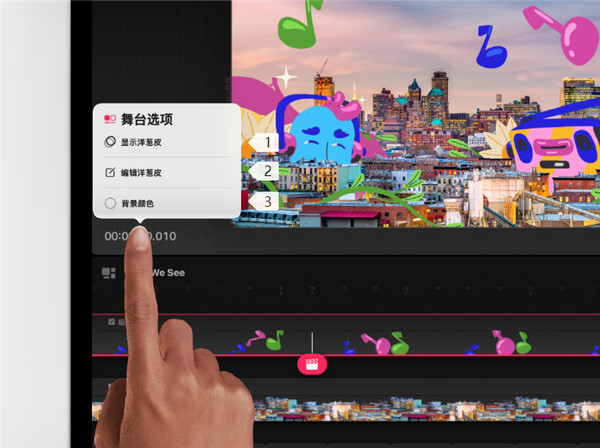The height and width of the screenshot is (448, 600).
Task: Click the callout marker labeled 2
Action: coord(264,171)
